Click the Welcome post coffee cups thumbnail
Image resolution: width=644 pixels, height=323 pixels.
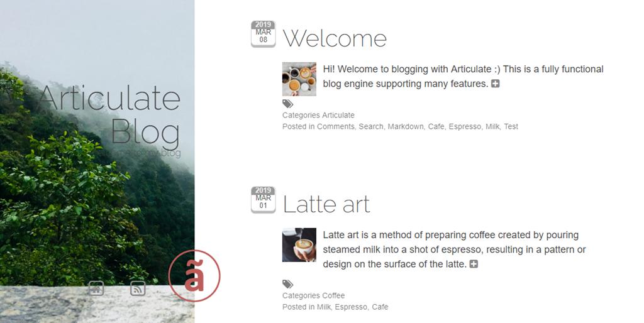[299, 79]
